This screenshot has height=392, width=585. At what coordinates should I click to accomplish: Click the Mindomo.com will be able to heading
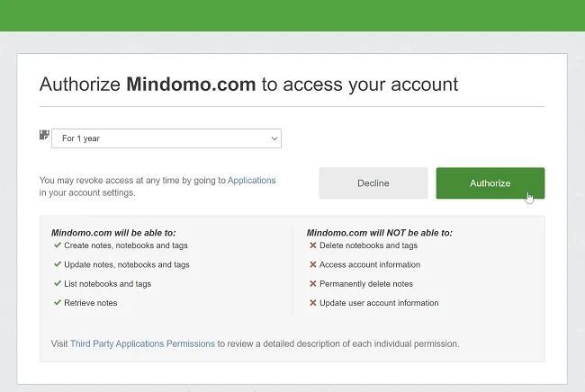pyautogui.click(x=113, y=233)
